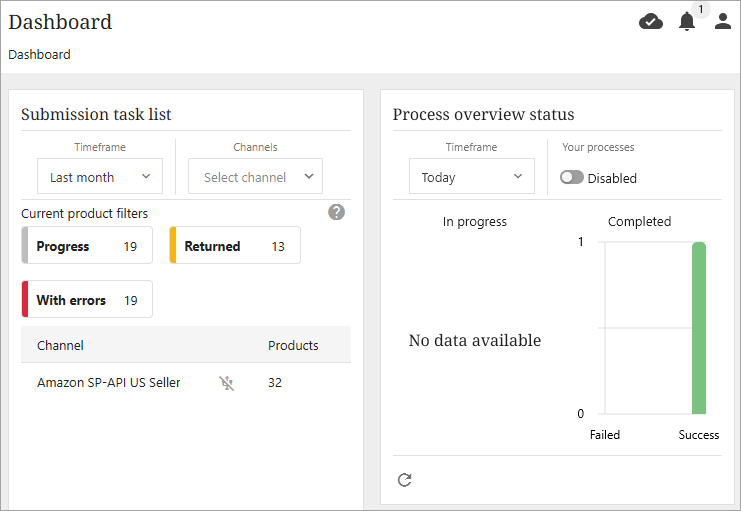
Task: Click the cloud sync status icon
Action: pos(651,21)
